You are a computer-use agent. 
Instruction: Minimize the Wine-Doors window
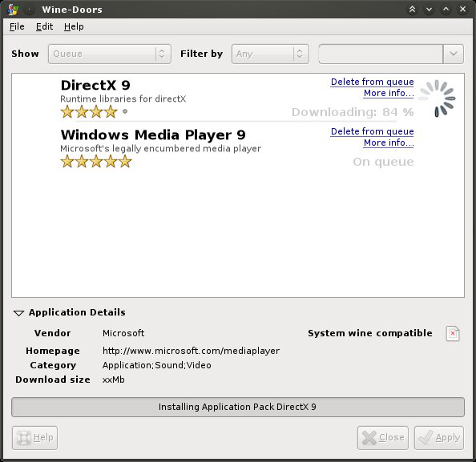[429, 10]
